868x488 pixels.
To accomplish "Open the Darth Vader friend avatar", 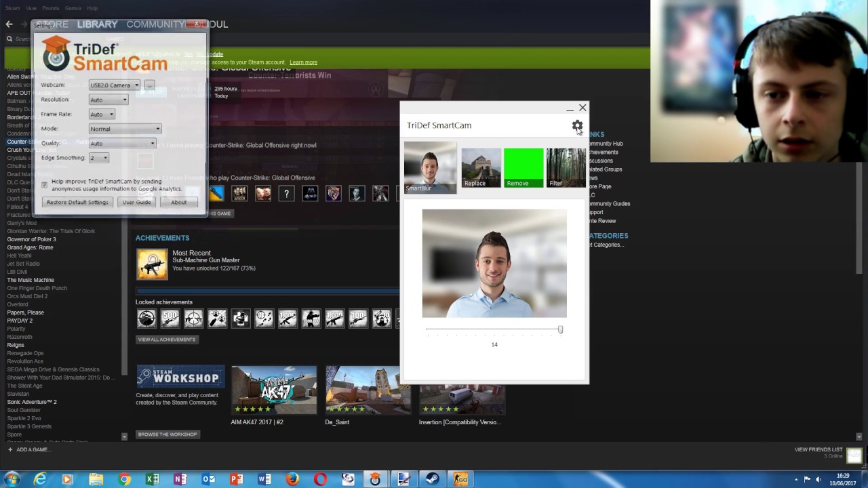I will (310, 194).
